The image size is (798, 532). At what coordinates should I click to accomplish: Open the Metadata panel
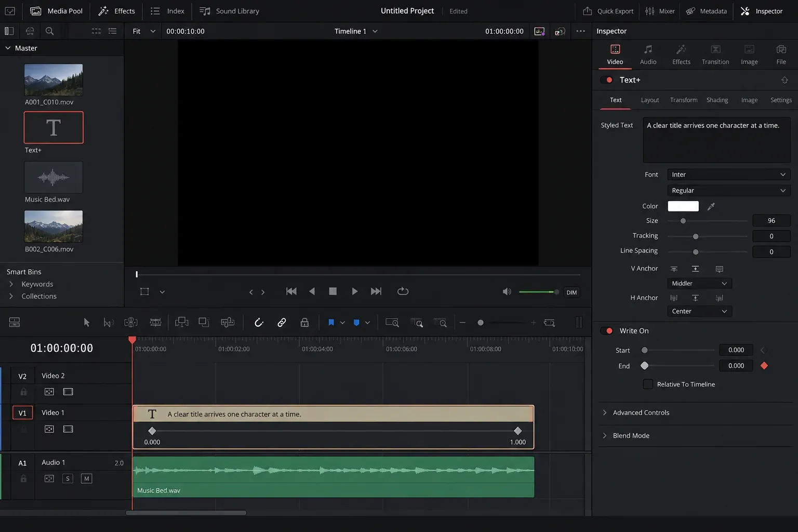706,11
